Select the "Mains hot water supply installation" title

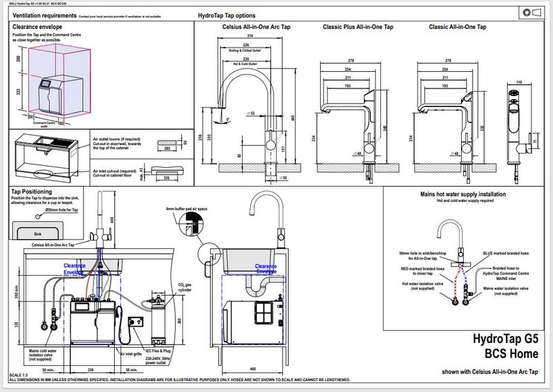[463, 194]
